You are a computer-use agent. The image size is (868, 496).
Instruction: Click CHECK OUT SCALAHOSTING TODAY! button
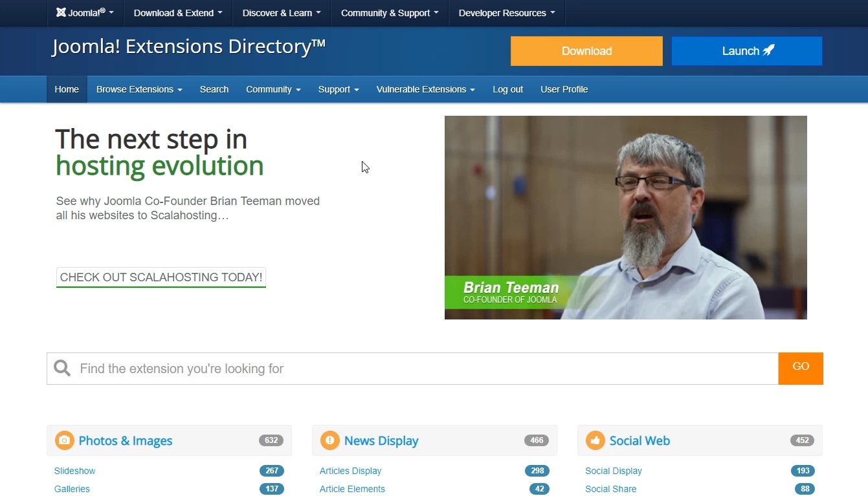161,277
